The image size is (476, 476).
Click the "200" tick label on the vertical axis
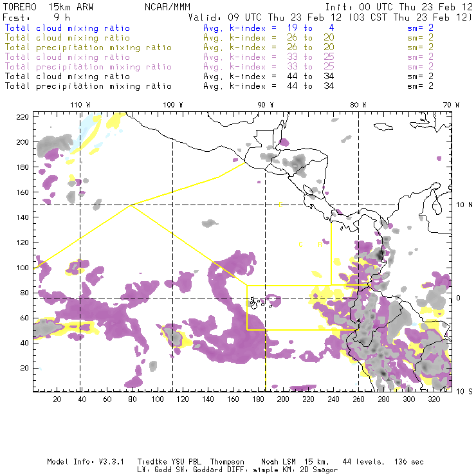pyautogui.click(x=23, y=142)
